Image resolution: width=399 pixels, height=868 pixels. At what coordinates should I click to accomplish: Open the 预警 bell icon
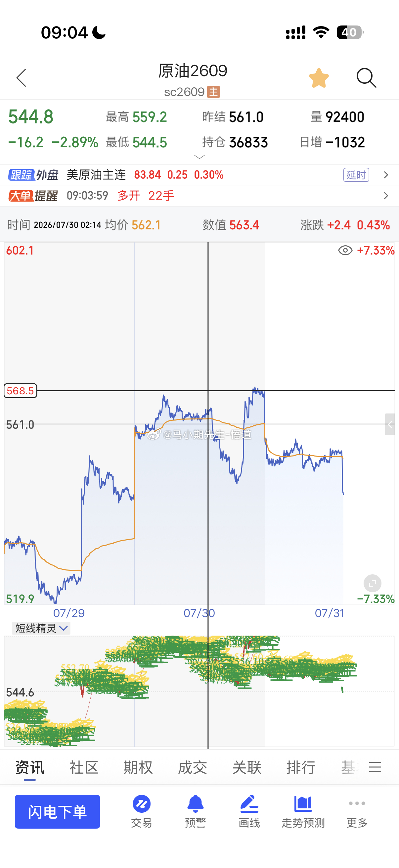click(x=195, y=811)
